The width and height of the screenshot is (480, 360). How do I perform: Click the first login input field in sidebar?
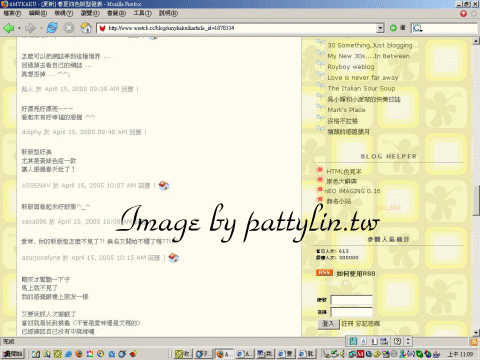click(x=351, y=300)
